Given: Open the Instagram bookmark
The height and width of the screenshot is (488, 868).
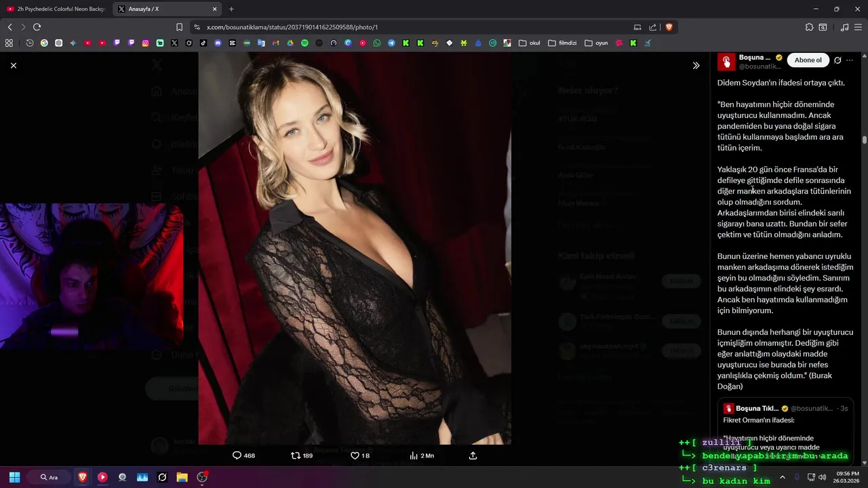Looking at the screenshot, I should pyautogui.click(x=145, y=43).
